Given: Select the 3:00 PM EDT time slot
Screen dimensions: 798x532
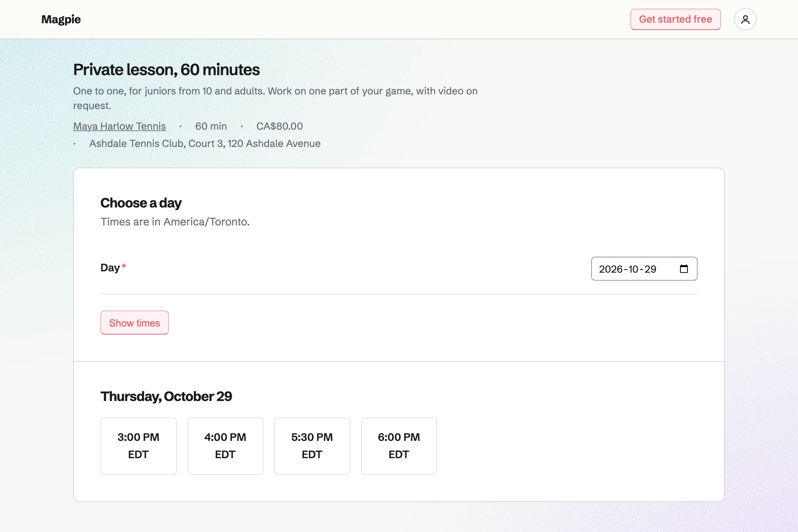Looking at the screenshot, I should [138, 446].
